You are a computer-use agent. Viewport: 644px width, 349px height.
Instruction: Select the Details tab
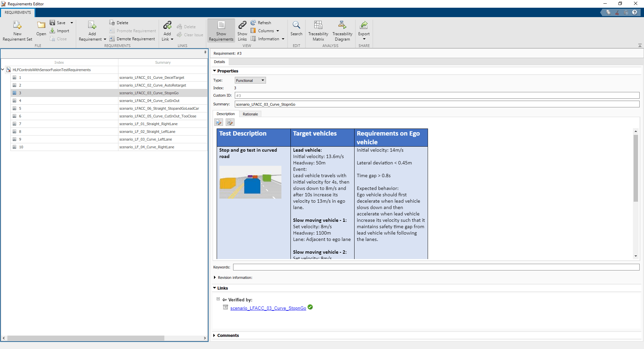point(219,62)
